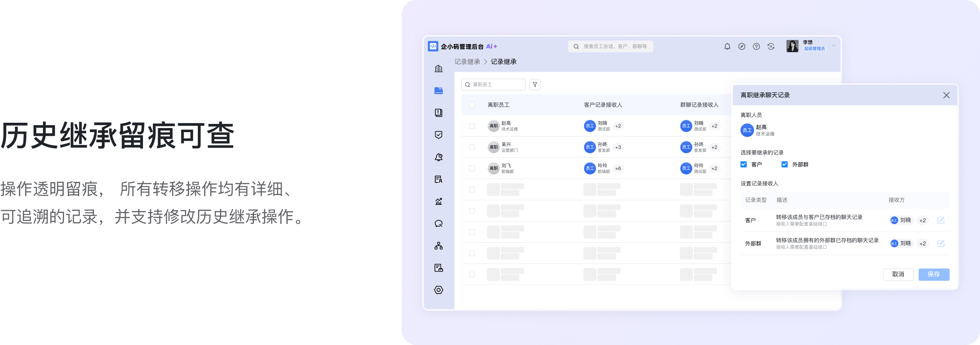The image size is (980, 345).
Task: Click the 客户记录接收人 column header
Action: (603, 105)
